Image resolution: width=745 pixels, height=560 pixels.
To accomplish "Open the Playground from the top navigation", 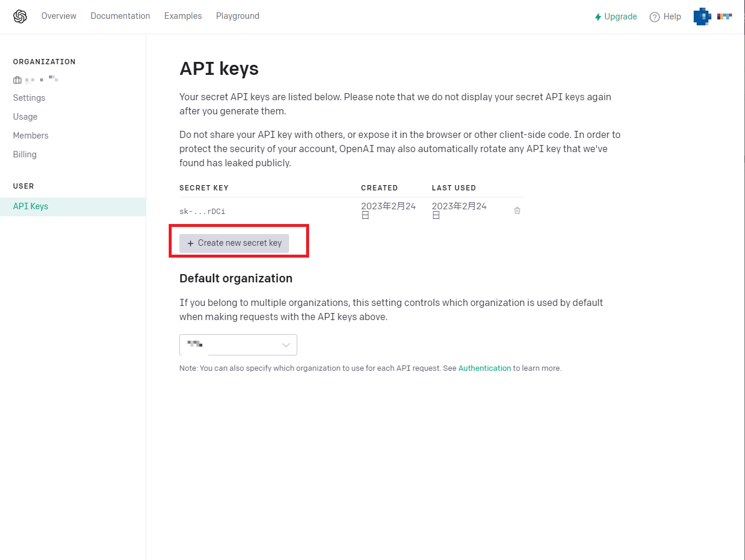I will pyautogui.click(x=237, y=16).
